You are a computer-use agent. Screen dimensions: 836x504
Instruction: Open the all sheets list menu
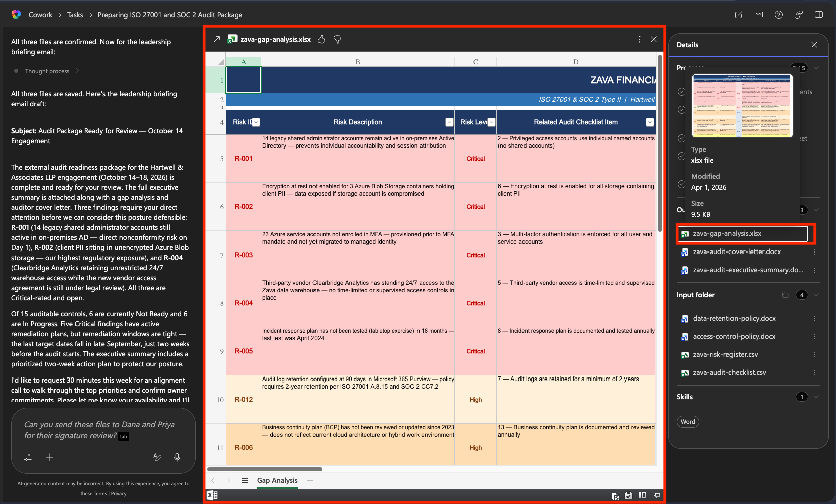coord(245,480)
